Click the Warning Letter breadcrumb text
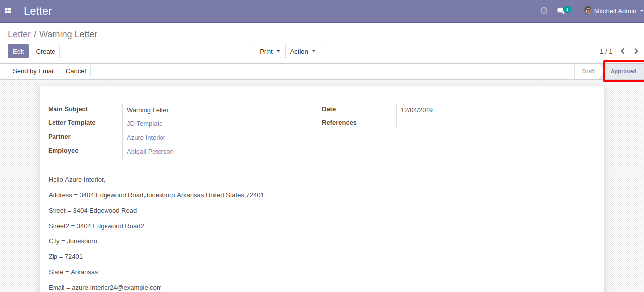Image resolution: width=644 pixels, height=292 pixels. click(x=68, y=34)
